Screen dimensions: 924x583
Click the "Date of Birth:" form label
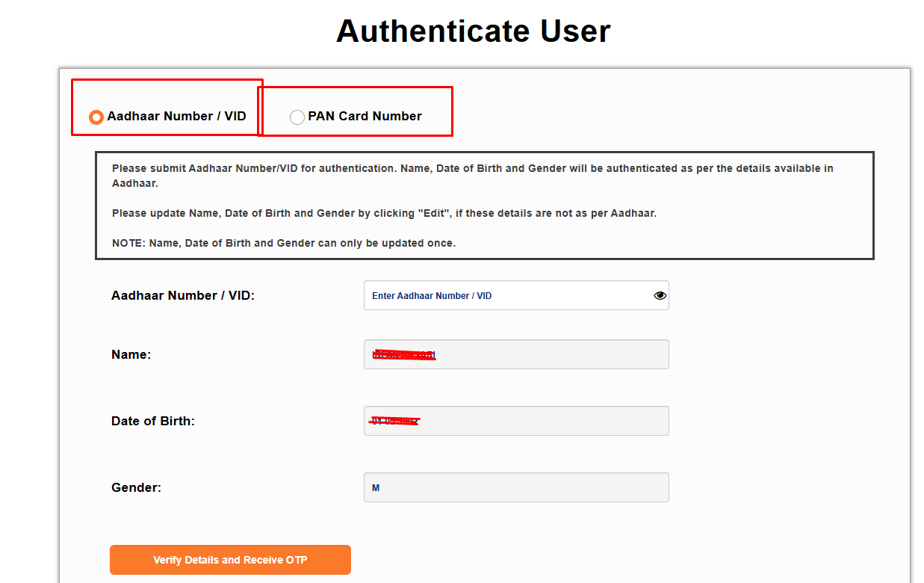point(153,421)
